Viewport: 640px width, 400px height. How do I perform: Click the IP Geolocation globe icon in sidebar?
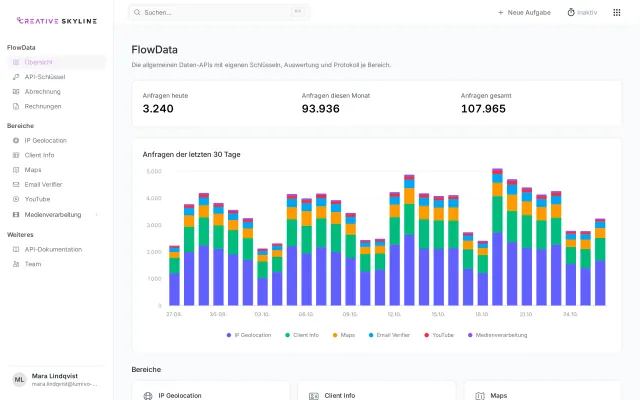16,140
